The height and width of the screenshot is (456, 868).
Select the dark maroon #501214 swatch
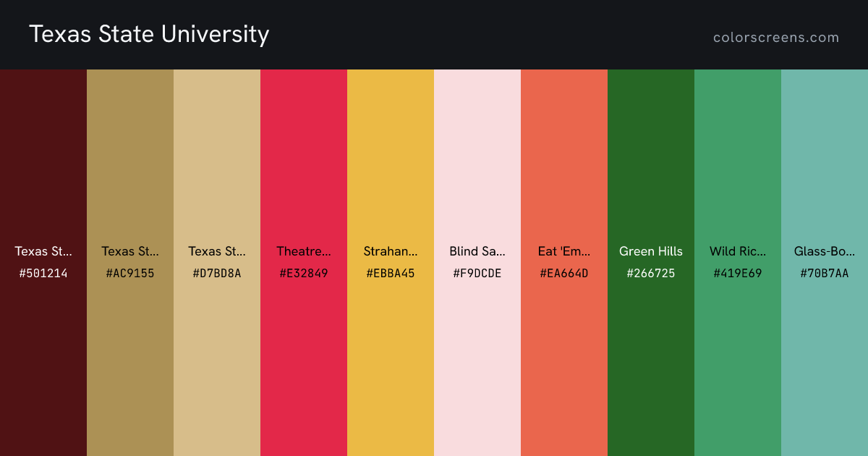43,263
